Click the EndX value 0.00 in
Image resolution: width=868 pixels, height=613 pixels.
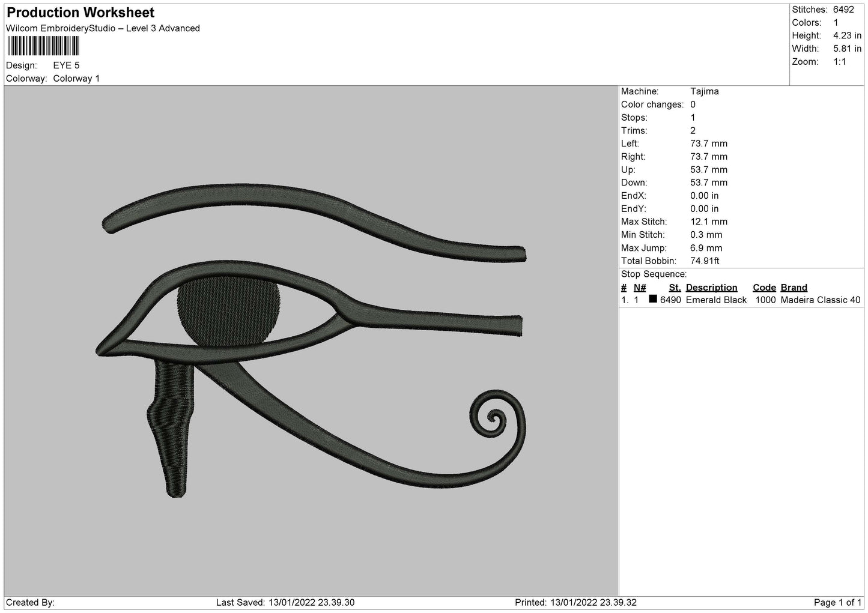705,196
